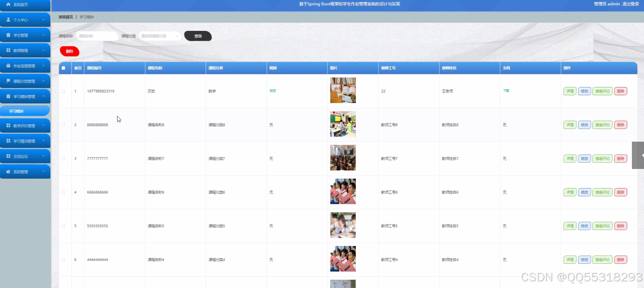644x288 pixels.
Task: Open the book image thumbnail in row 1
Action: click(x=343, y=90)
